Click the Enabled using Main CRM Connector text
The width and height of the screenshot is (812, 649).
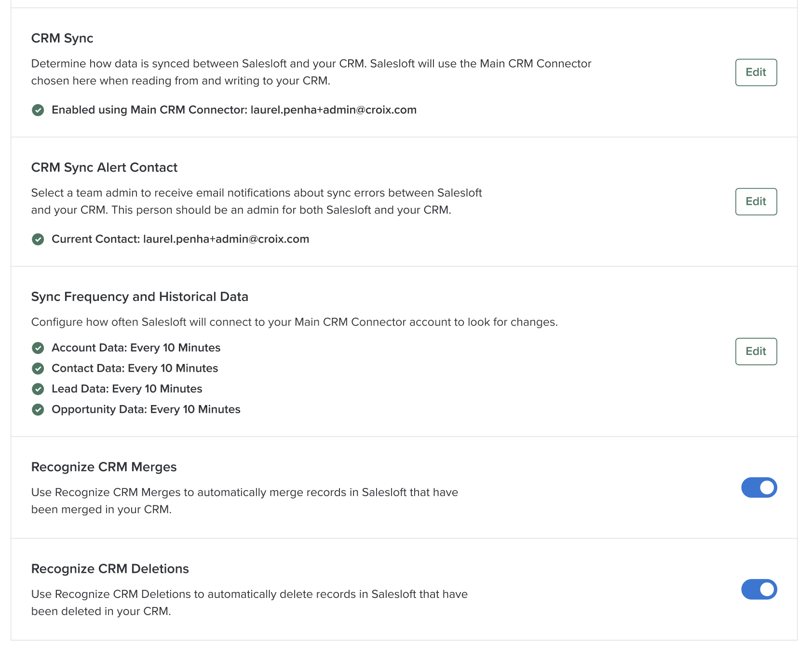tap(234, 110)
